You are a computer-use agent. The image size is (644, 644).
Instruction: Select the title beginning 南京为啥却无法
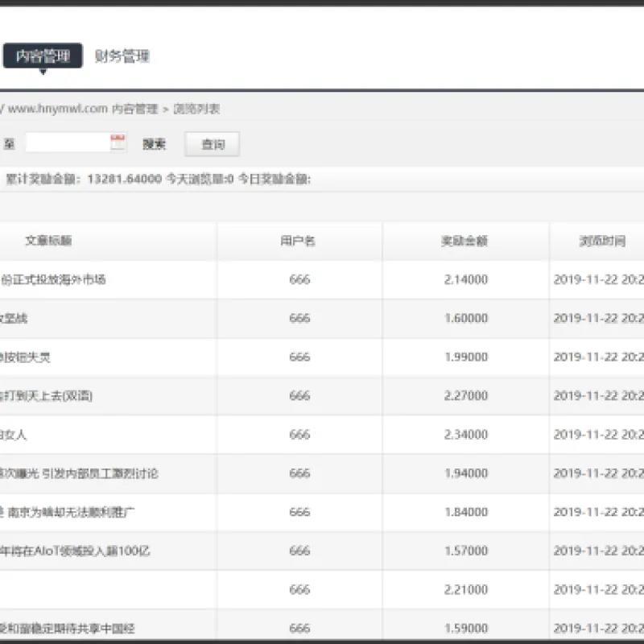67,512
